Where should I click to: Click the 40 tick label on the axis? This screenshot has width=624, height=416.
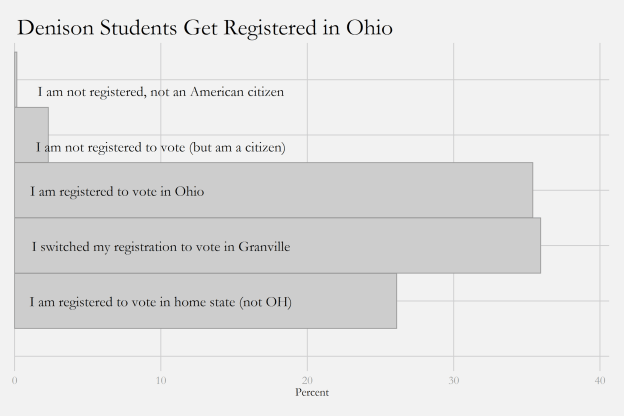click(600, 380)
